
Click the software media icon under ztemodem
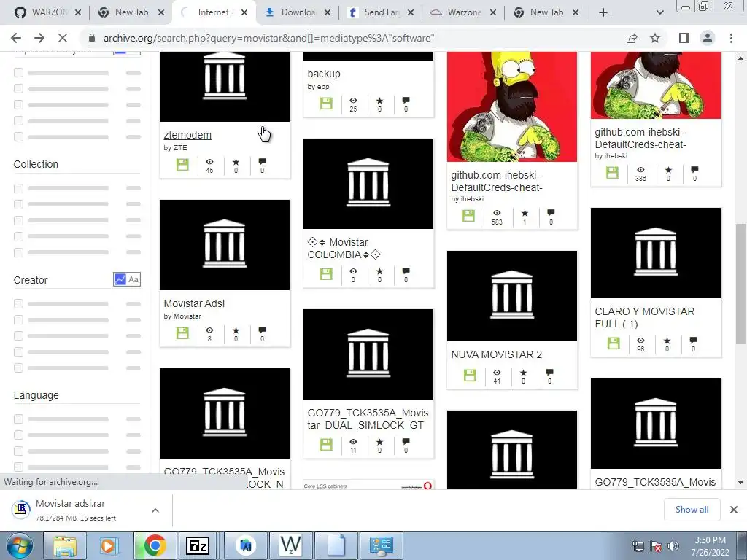[x=182, y=165]
